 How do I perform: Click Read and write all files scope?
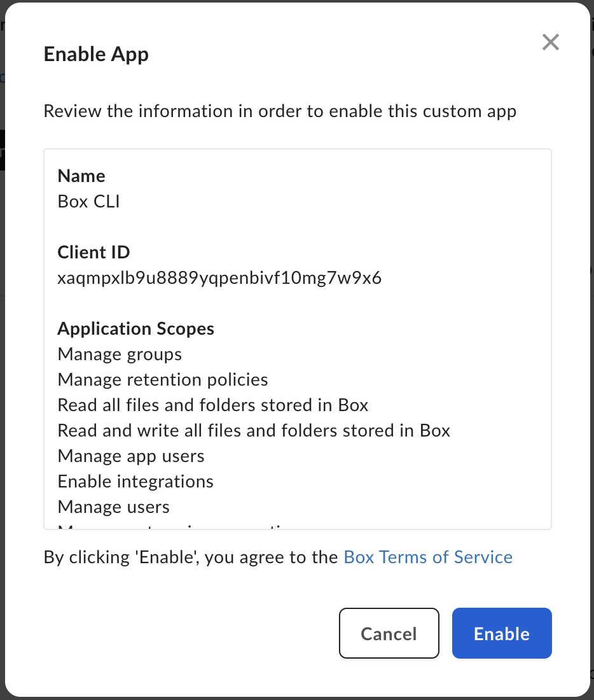254,431
